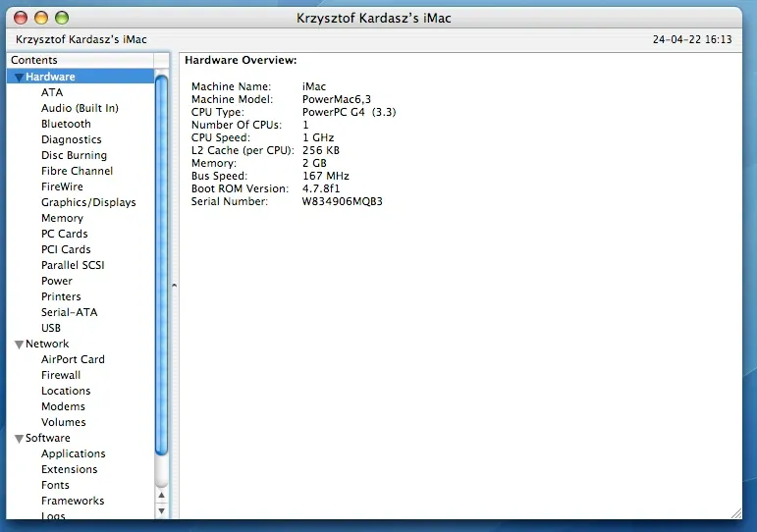
Task: Select Fonts under Software
Action: coord(55,485)
